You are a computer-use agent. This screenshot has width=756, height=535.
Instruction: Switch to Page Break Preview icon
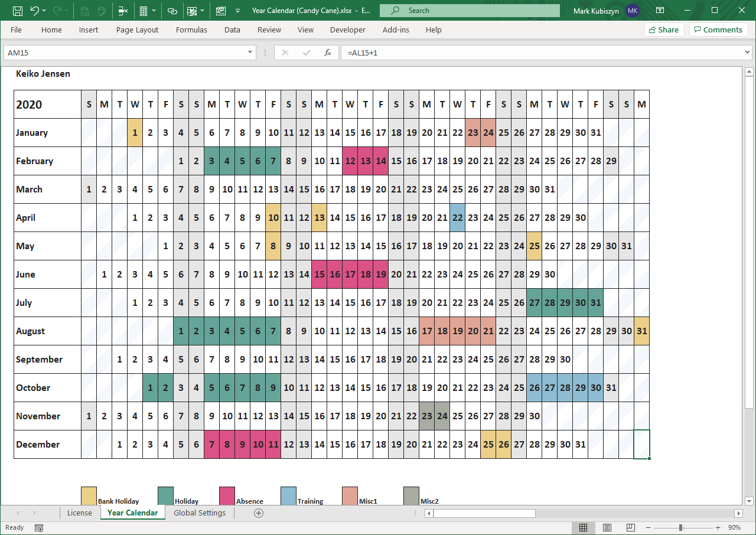(630, 527)
